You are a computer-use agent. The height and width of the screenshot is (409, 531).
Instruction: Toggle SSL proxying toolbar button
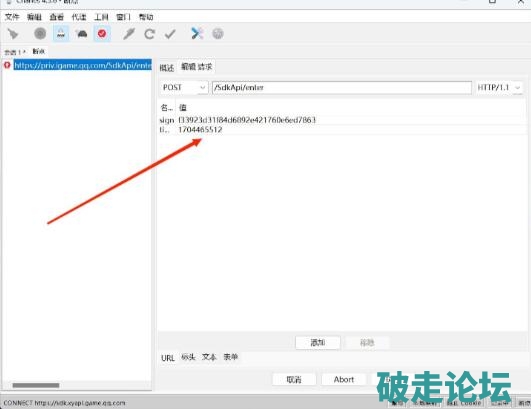(x=61, y=34)
